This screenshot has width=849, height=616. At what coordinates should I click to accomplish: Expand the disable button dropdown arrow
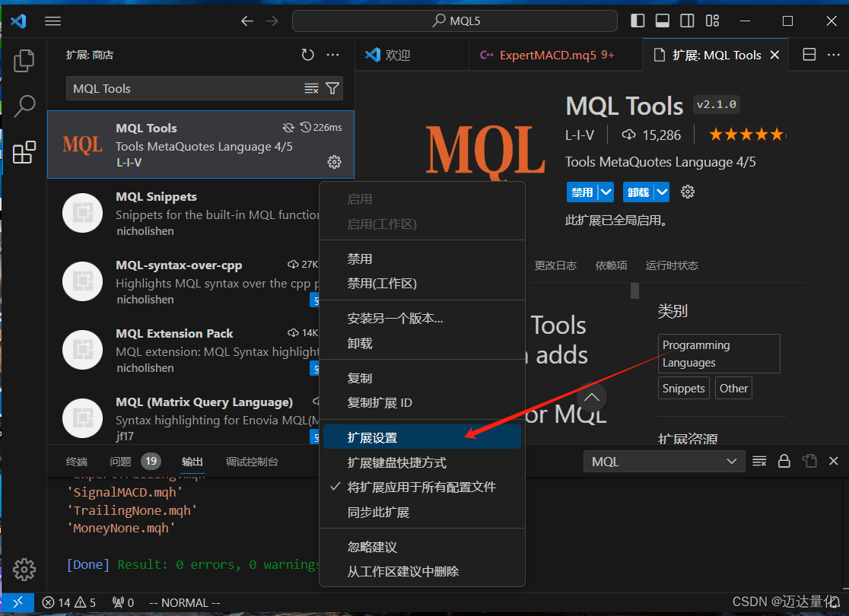[x=606, y=192]
